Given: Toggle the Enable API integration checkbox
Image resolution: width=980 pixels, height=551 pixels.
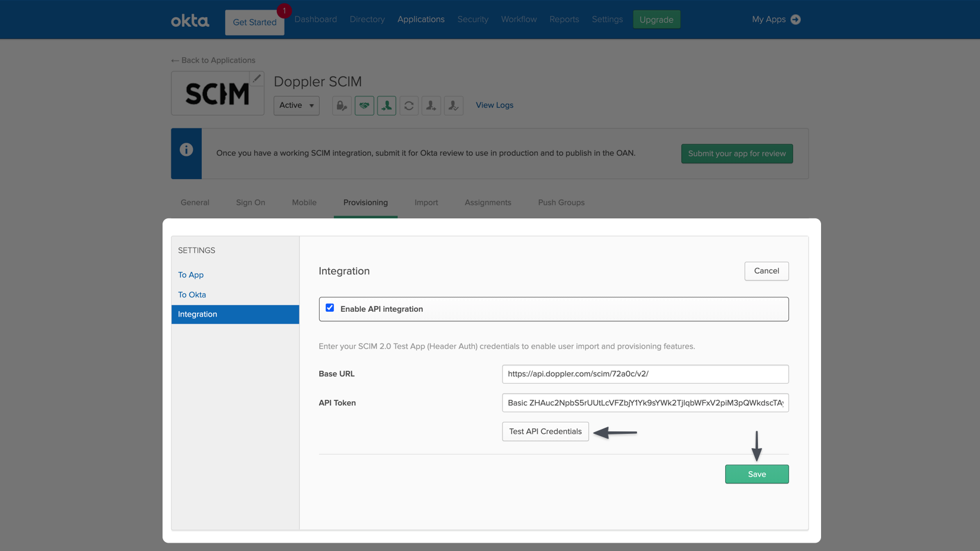Looking at the screenshot, I should click(330, 308).
